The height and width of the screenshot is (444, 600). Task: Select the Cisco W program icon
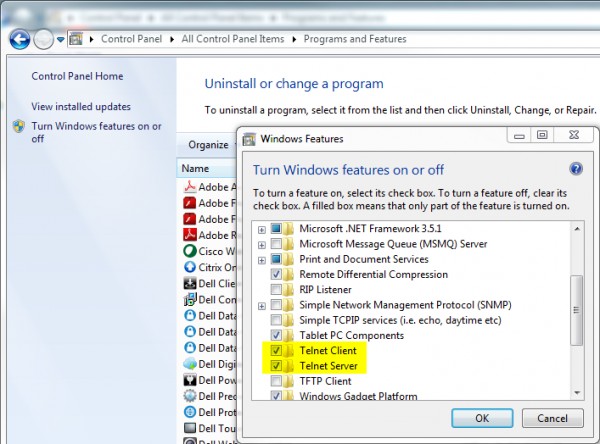(x=190, y=251)
